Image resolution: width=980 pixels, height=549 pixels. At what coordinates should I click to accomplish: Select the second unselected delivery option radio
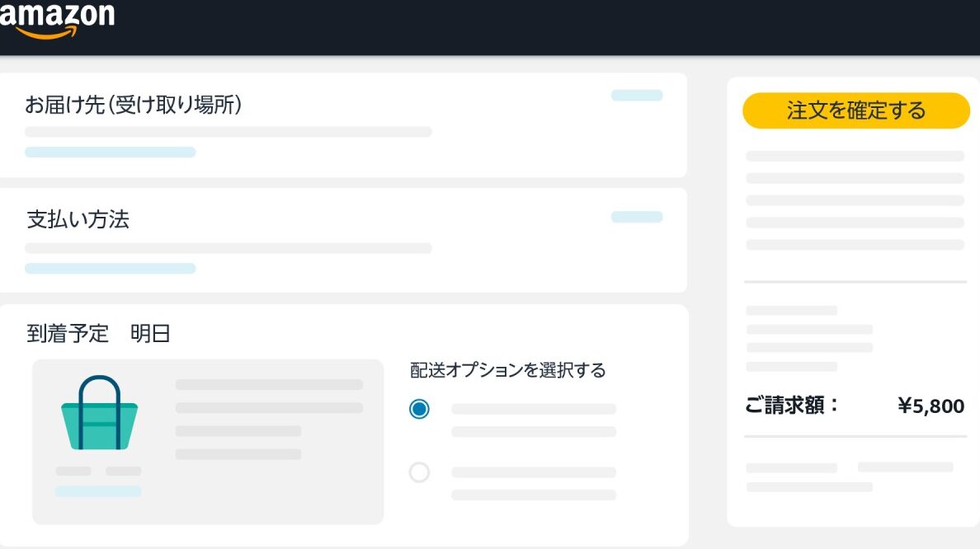click(x=419, y=472)
